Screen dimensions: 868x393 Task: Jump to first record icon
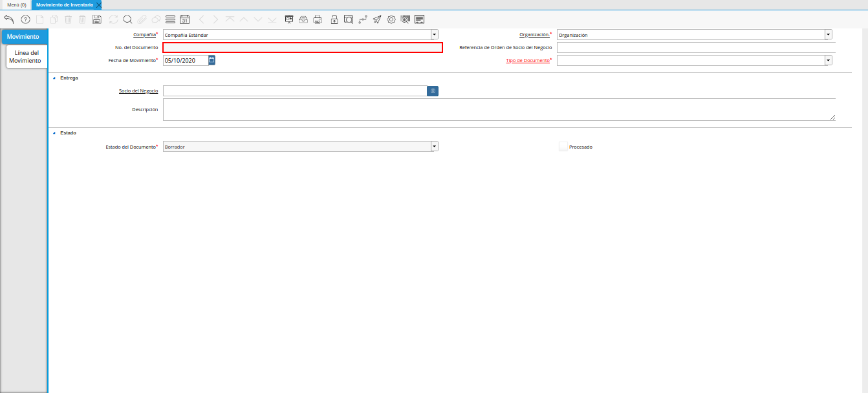(230, 19)
